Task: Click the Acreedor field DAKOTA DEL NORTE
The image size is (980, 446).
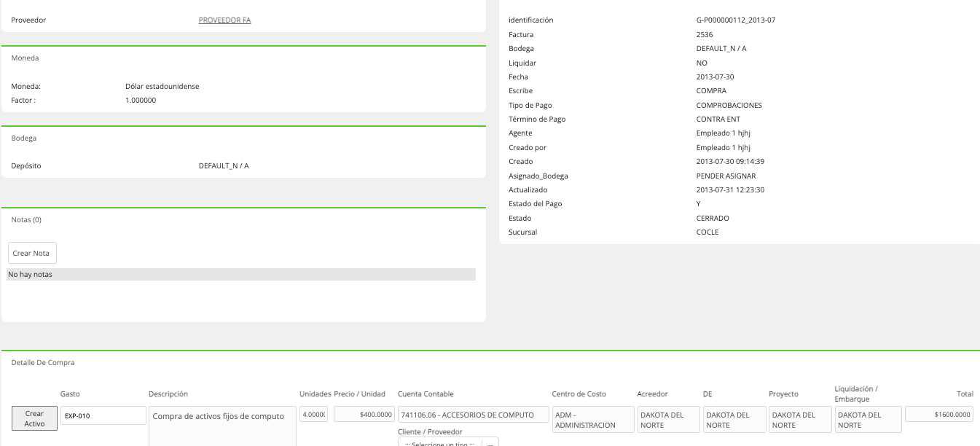Action: coord(668,420)
